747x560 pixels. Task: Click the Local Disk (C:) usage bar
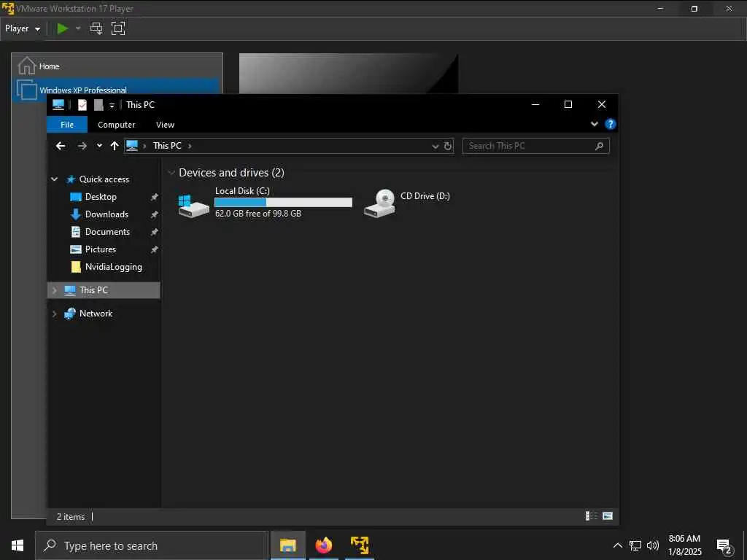284,203
